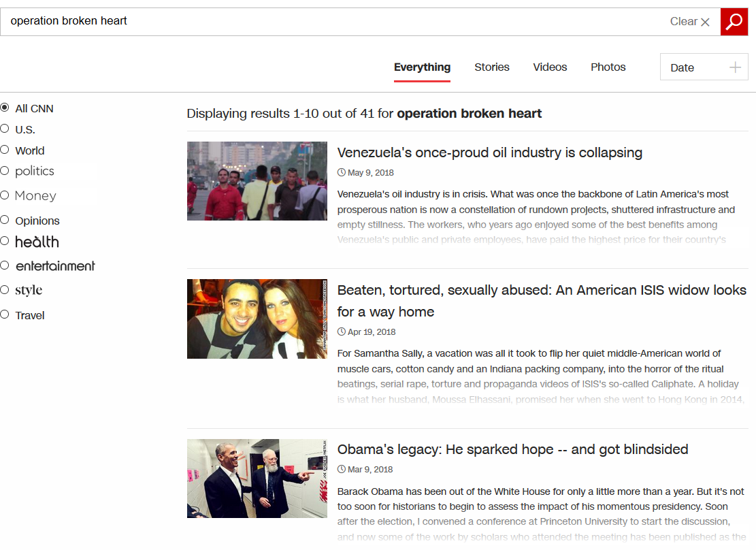Click the 'May 9, 2018' date text

[371, 173]
